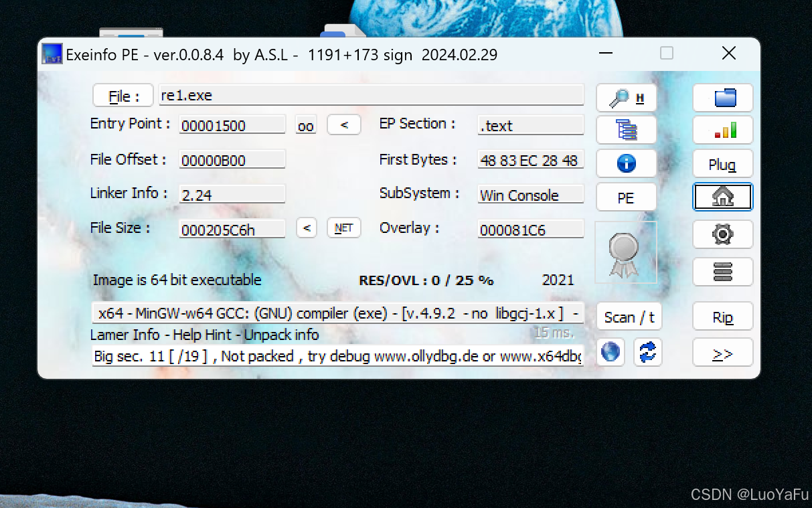Click the Big sec. Not packed hint field

tap(338, 356)
